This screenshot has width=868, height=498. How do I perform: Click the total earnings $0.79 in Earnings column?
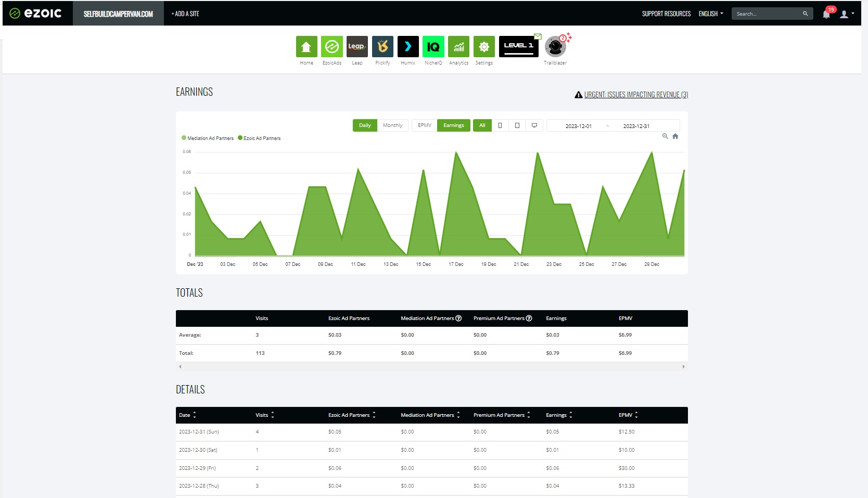point(553,353)
